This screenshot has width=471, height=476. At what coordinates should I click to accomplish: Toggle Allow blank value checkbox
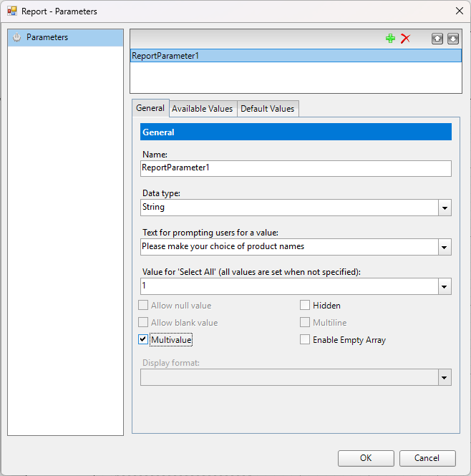pos(143,322)
